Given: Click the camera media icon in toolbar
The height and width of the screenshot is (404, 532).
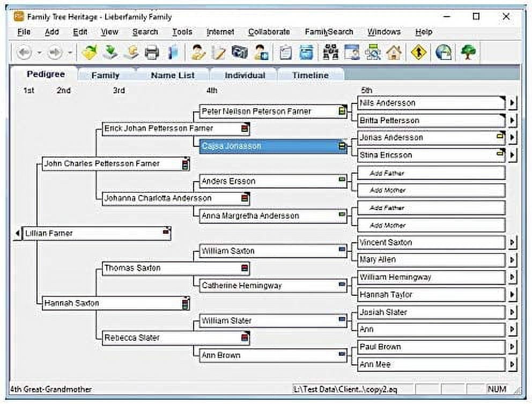Looking at the screenshot, I should click(239, 53).
